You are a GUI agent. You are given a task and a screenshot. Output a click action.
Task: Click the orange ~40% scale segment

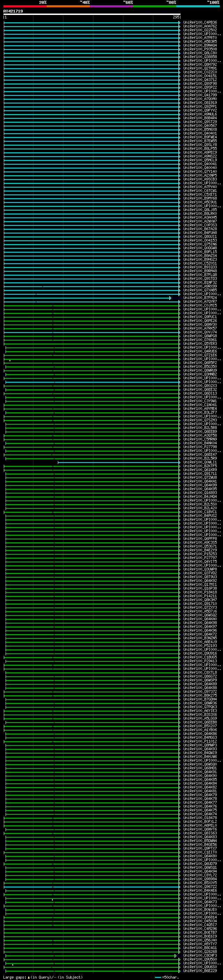[69, 6]
